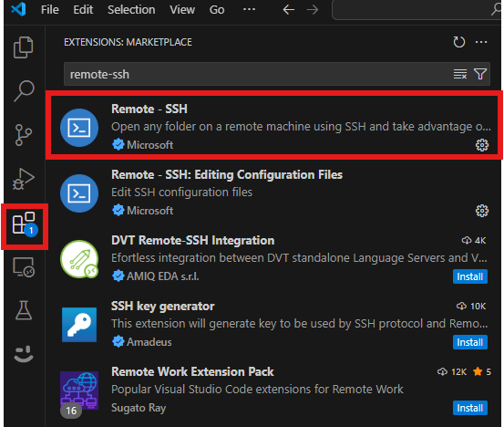The height and width of the screenshot is (427, 504).
Task: Click DVT Remote-SSH Integration icon
Action: 79,259
